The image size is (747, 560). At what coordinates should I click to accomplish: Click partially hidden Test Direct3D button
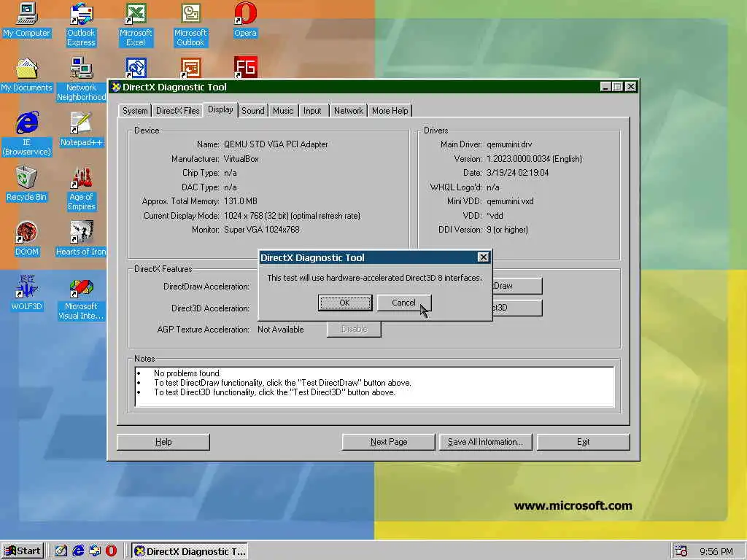point(517,308)
